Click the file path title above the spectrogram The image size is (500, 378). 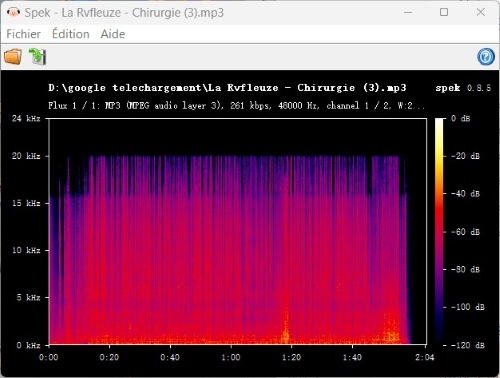coord(227,88)
